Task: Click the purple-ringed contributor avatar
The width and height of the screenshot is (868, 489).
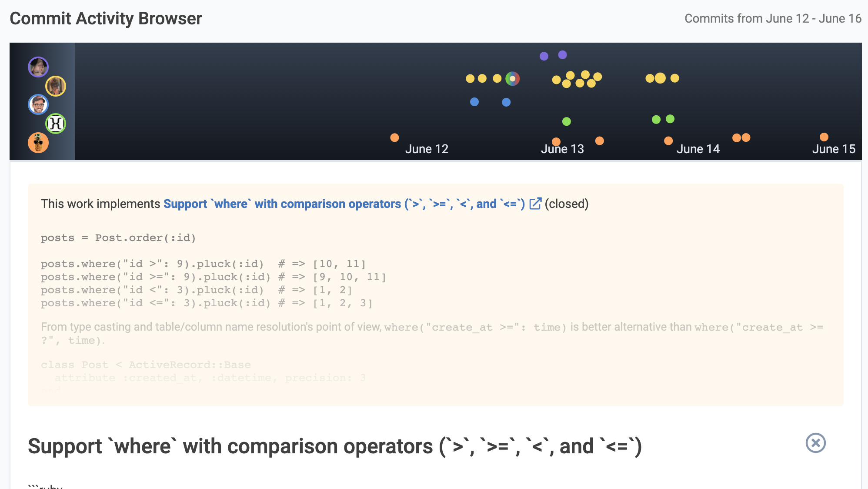Action: [x=38, y=67]
